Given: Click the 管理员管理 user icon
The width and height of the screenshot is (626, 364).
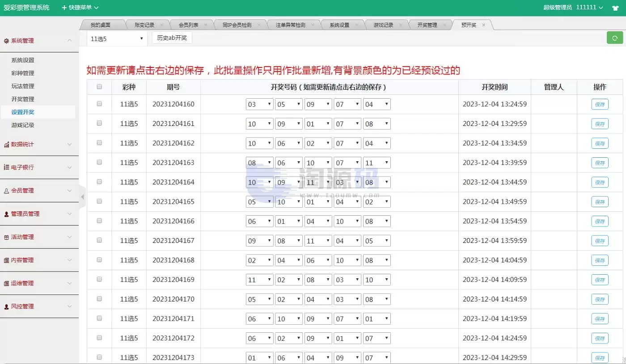Looking at the screenshot, I should click(6, 214).
